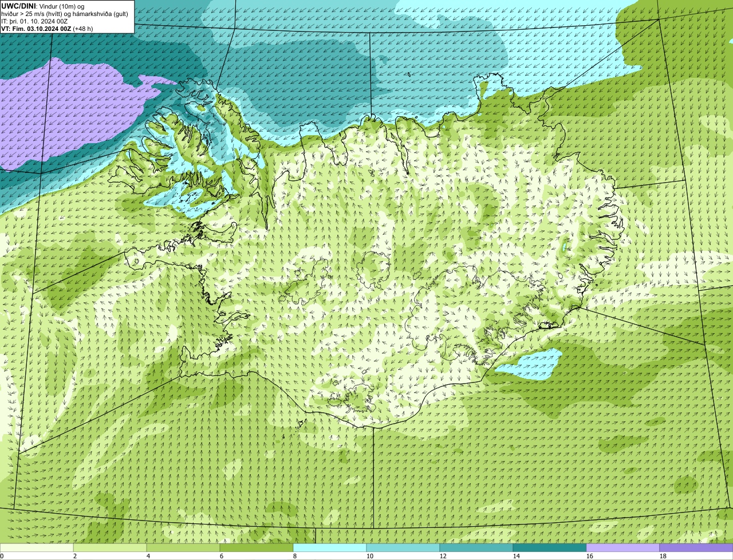Click the 0–2 m/s pale yellow legend swatch
Viewport: 733px width, 560px height.
pos(37,548)
